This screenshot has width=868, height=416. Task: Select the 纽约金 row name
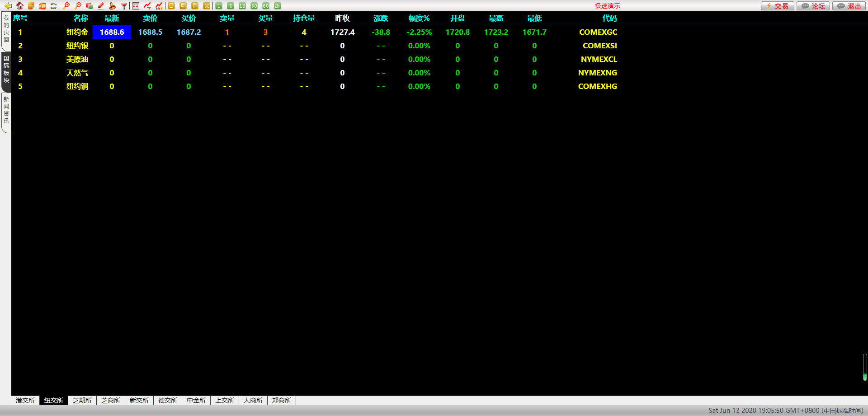[x=77, y=32]
